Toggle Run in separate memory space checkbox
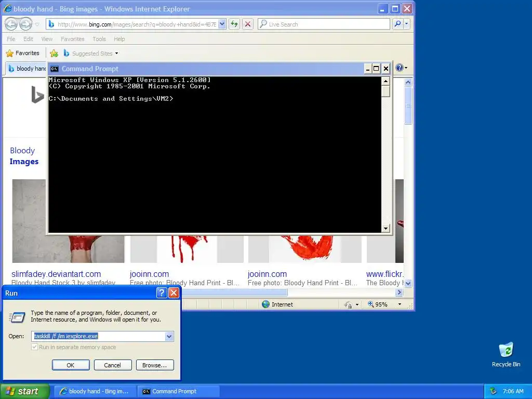The height and width of the screenshot is (399, 532). pos(35,347)
